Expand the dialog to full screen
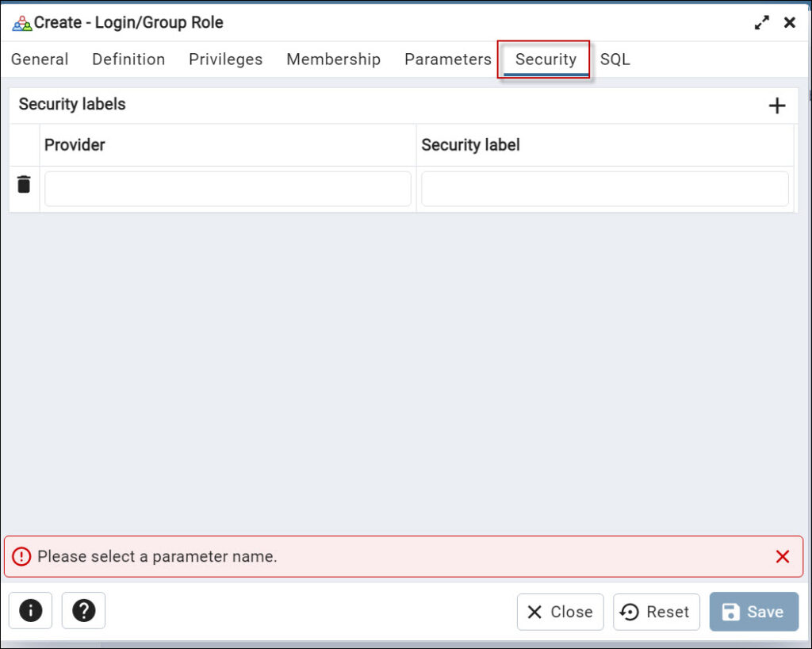 tap(762, 22)
